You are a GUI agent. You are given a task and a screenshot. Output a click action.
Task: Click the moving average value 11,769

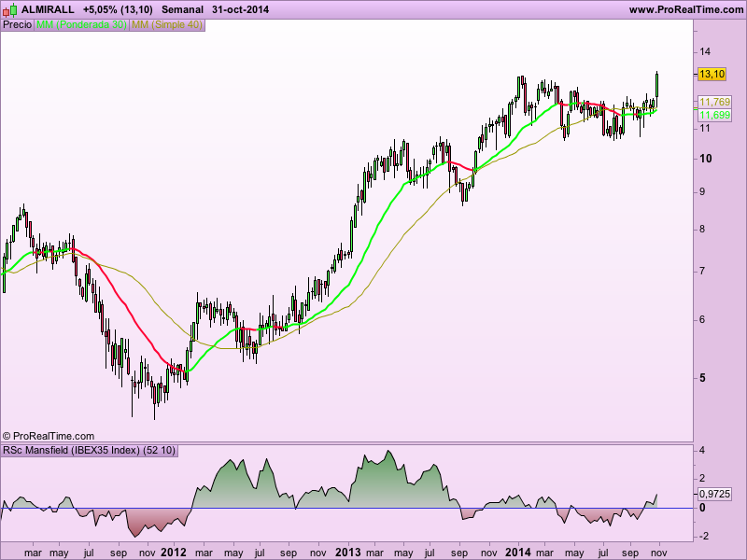coord(714,102)
